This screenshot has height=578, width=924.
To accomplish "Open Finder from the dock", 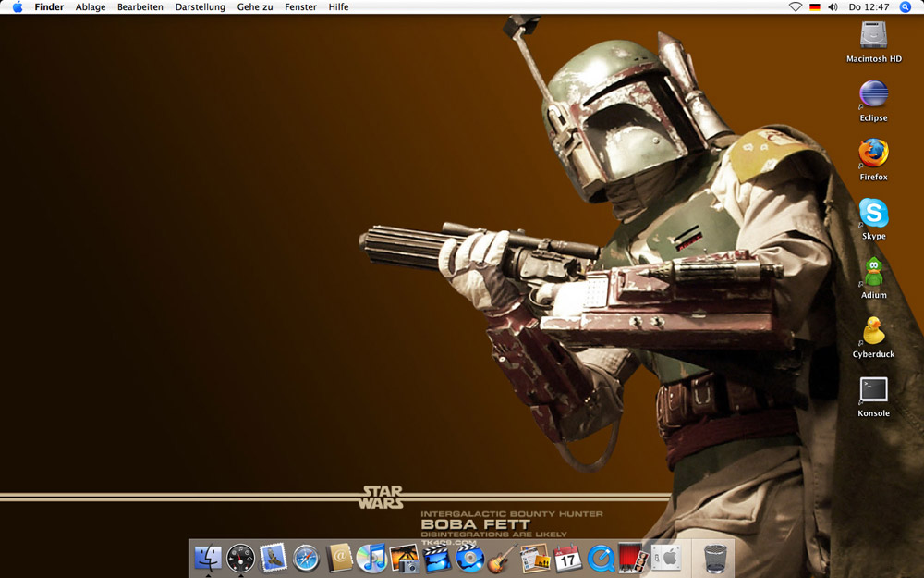I will point(208,558).
